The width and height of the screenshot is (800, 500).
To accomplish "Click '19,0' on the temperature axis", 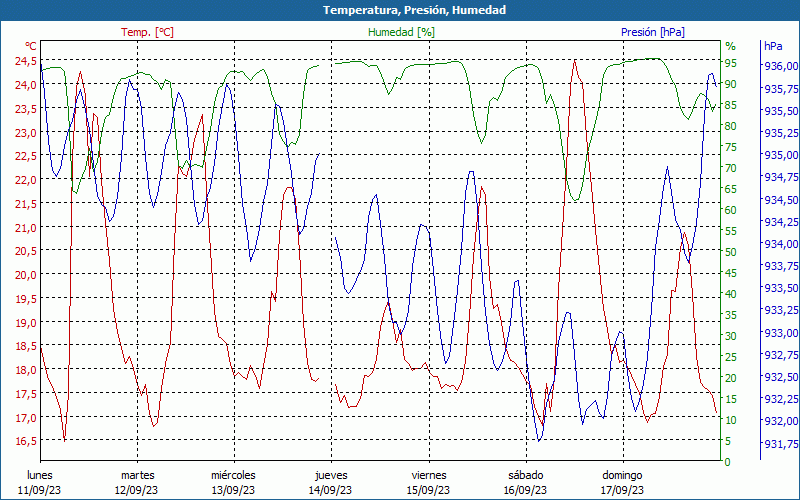I will [26, 323].
